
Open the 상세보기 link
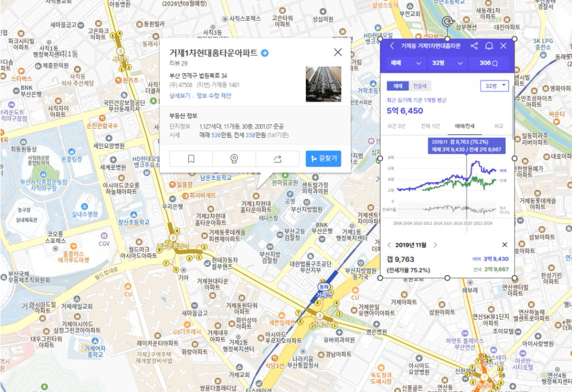pyautogui.click(x=179, y=96)
